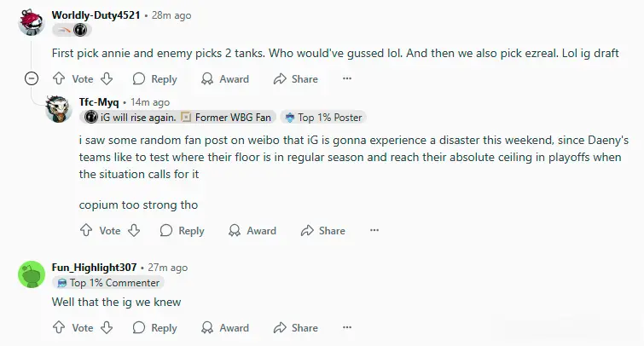The image size is (644, 346).
Task: Upvote Tfc-Myq's reply
Action: (86, 230)
